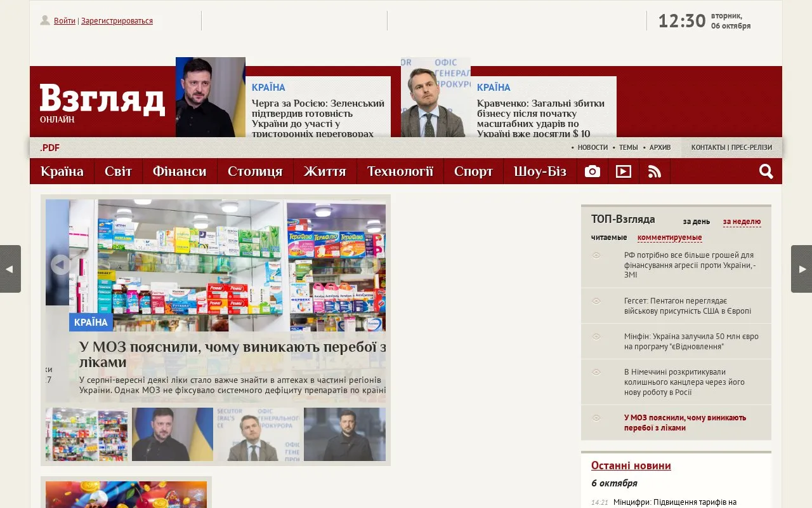Screen dimensions: 812x508
Task: Open the photo gallery camera icon
Action: pos(593,171)
